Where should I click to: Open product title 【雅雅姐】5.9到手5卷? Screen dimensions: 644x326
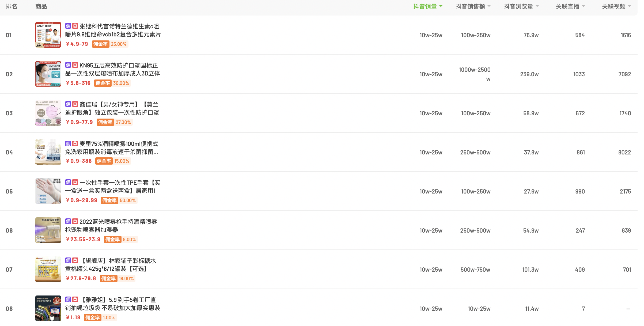113,304
